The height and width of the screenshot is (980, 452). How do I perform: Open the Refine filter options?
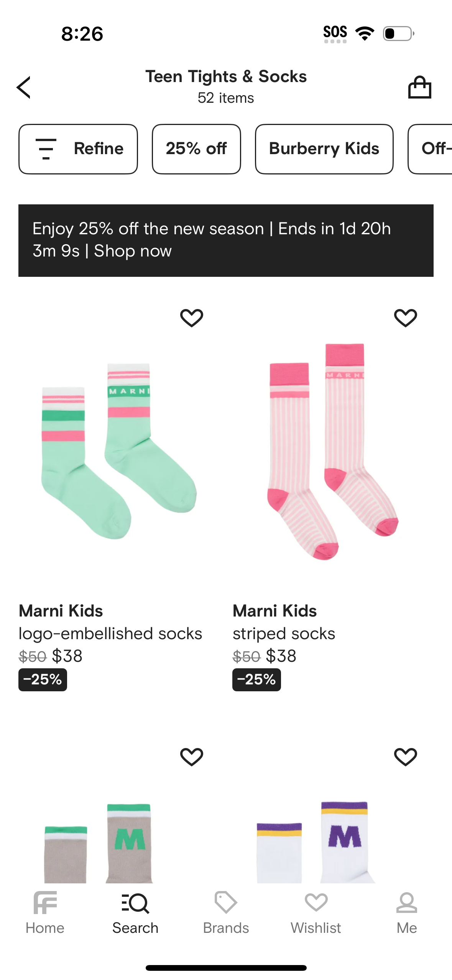[x=78, y=149]
